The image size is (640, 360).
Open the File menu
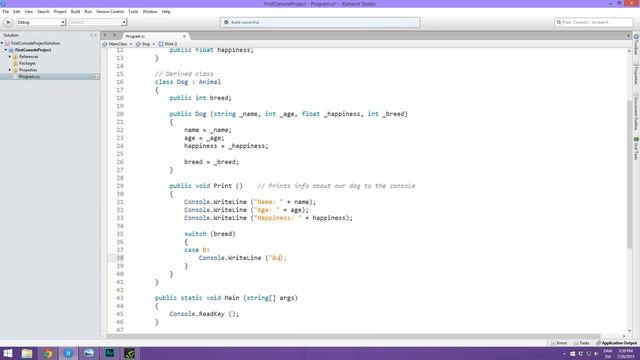coord(6,12)
